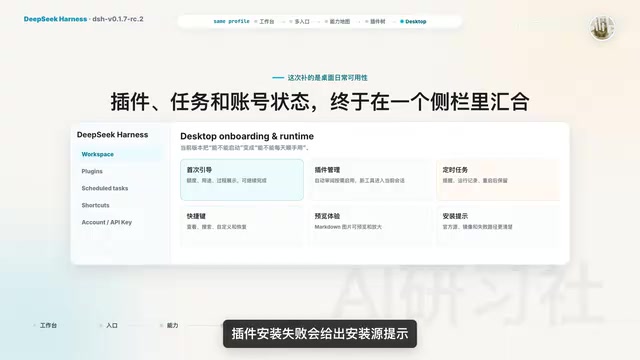Click the bottom 能力 timeline marker

(170, 325)
